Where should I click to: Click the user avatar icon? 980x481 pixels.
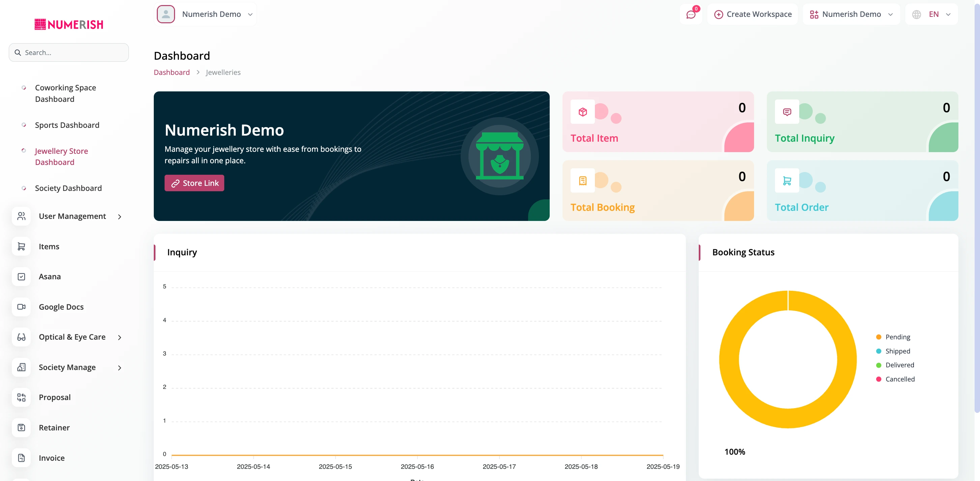click(166, 14)
